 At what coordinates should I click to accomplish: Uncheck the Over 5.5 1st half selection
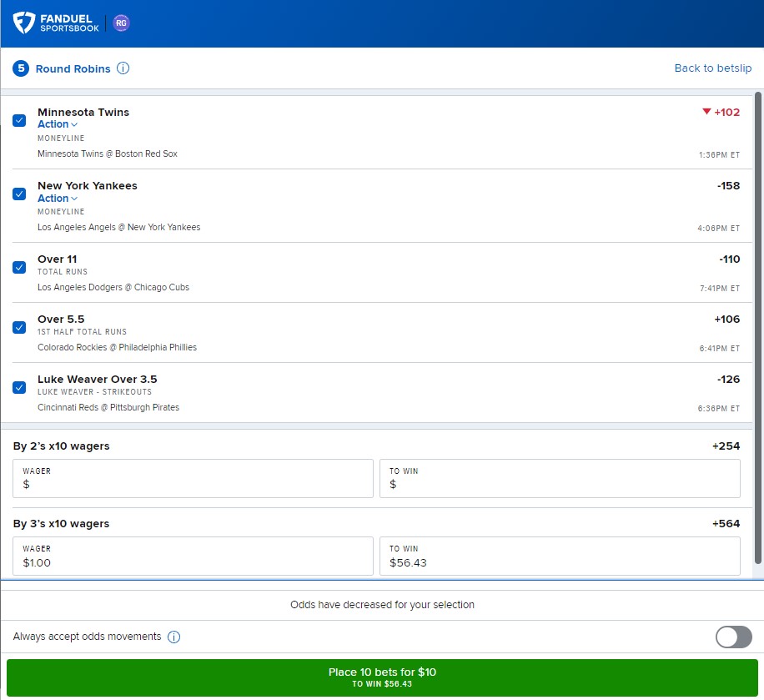(x=19, y=327)
